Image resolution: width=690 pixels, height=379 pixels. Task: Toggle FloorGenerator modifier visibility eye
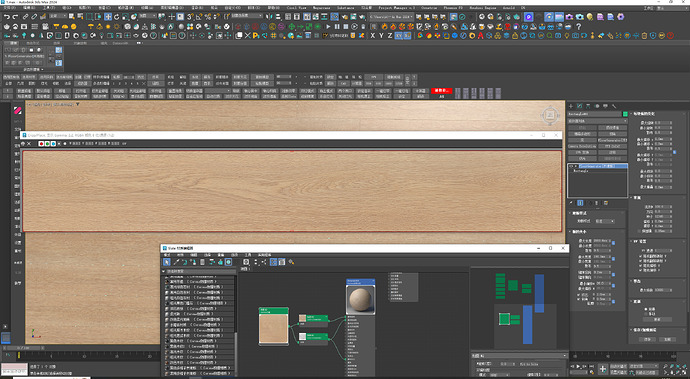(571, 166)
